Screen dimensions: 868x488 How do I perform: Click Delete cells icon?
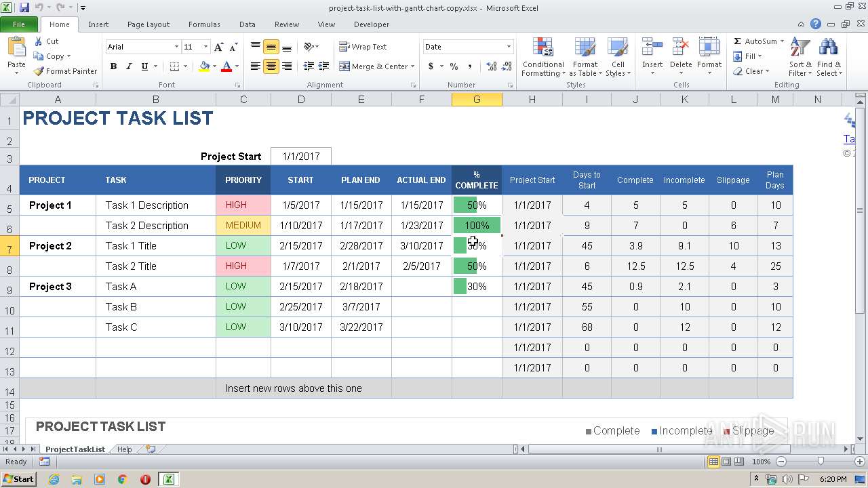[x=681, y=47]
